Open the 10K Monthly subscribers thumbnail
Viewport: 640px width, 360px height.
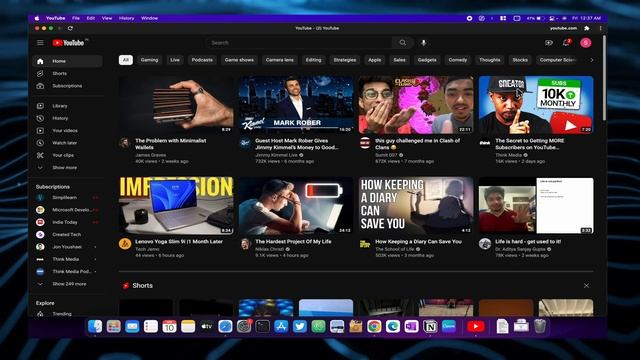pos(536,104)
